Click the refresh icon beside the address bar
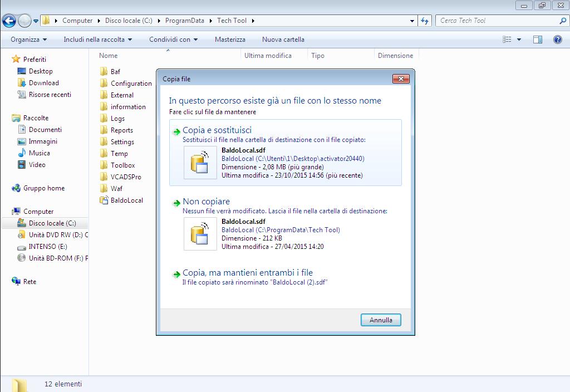 (x=425, y=21)
